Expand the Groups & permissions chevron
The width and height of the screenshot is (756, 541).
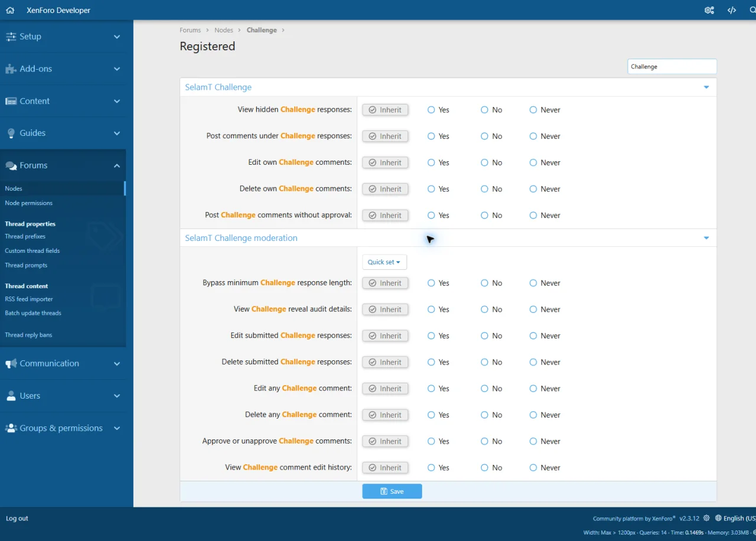pos(117,428)
